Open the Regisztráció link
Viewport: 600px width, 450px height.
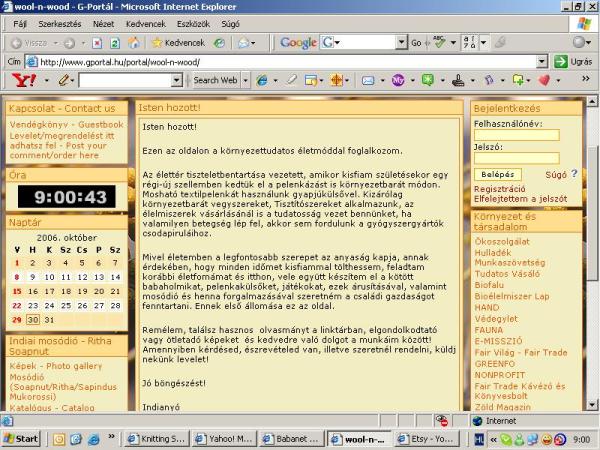tap(500, 188)
